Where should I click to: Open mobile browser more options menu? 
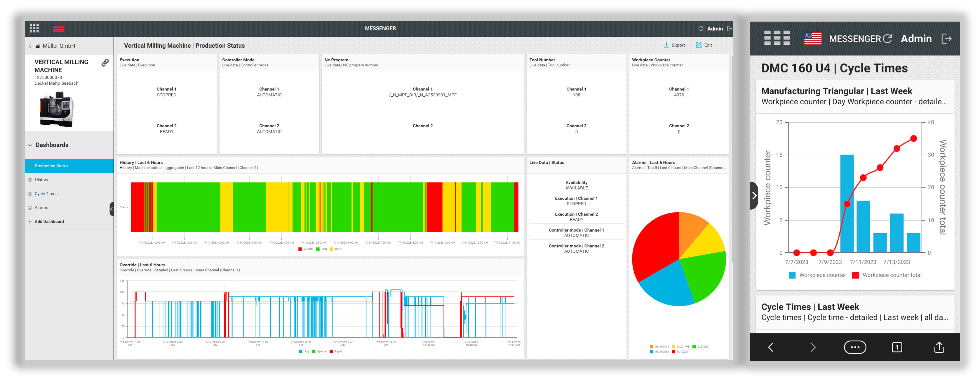coord(855,347)
